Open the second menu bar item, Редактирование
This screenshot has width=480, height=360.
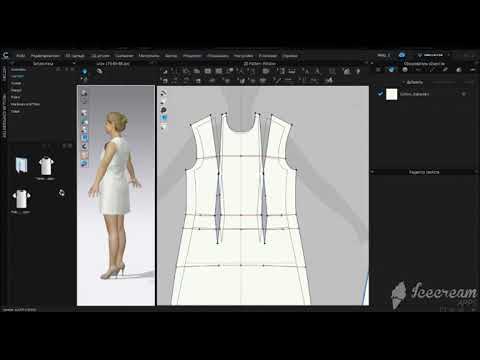tap(45, 56)
